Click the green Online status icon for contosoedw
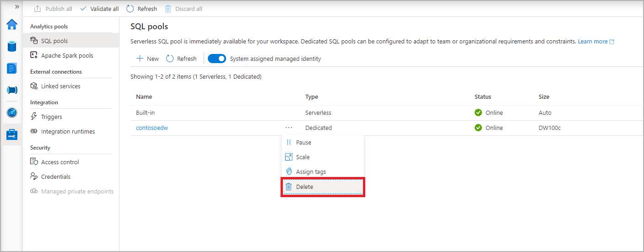Viewport: 644px width, 252px height. [x=478, y=128]
